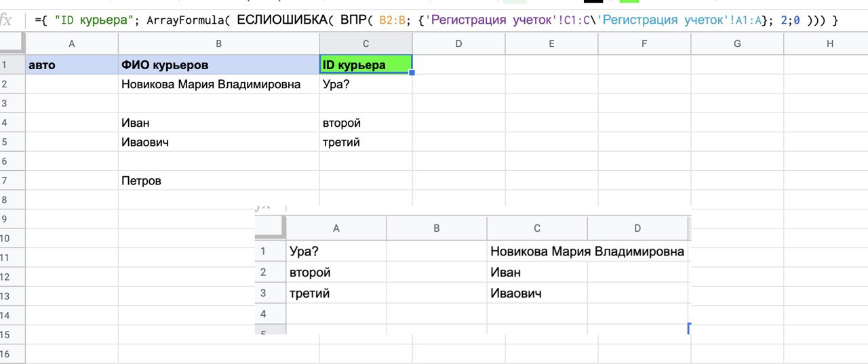Click the 'авто' header cell

pos(72,65)
